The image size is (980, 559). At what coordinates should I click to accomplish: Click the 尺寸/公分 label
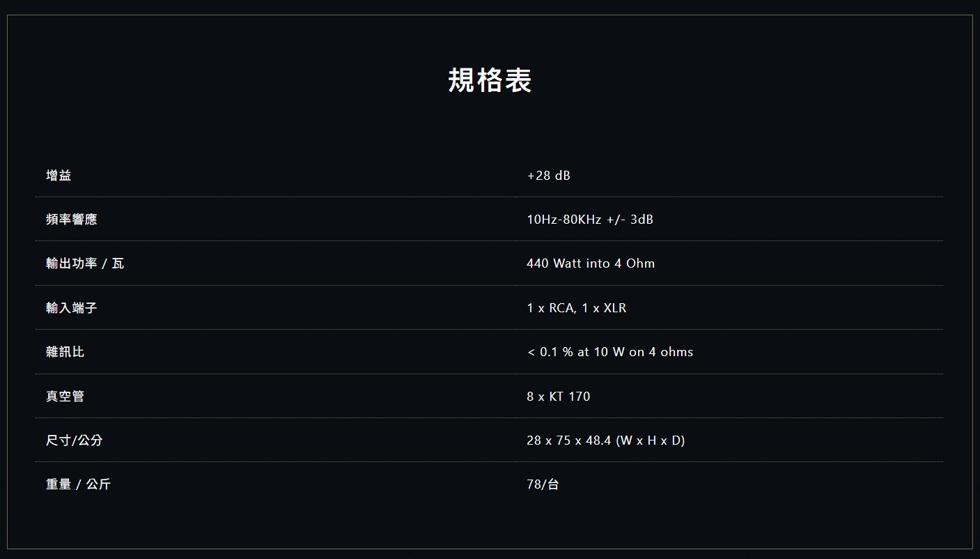point(74,441)
